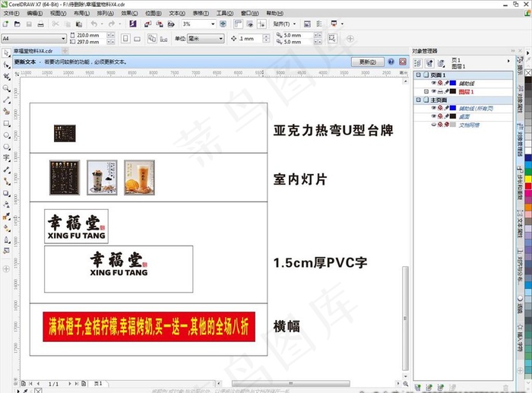Select the Polygon tool

click(6, 147)
